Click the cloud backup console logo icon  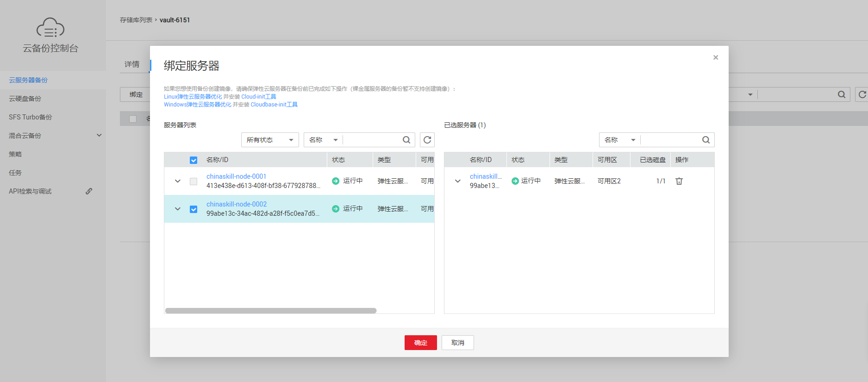50,27
